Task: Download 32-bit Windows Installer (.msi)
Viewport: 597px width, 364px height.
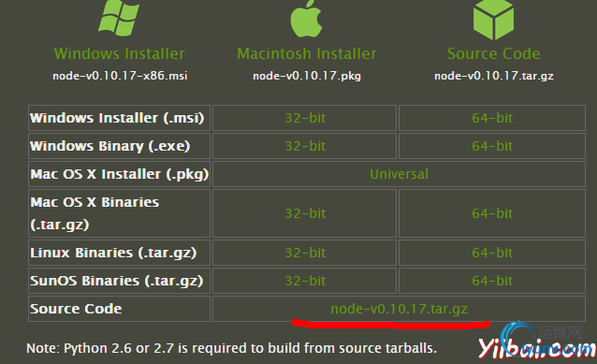Action: click(305, 118)
